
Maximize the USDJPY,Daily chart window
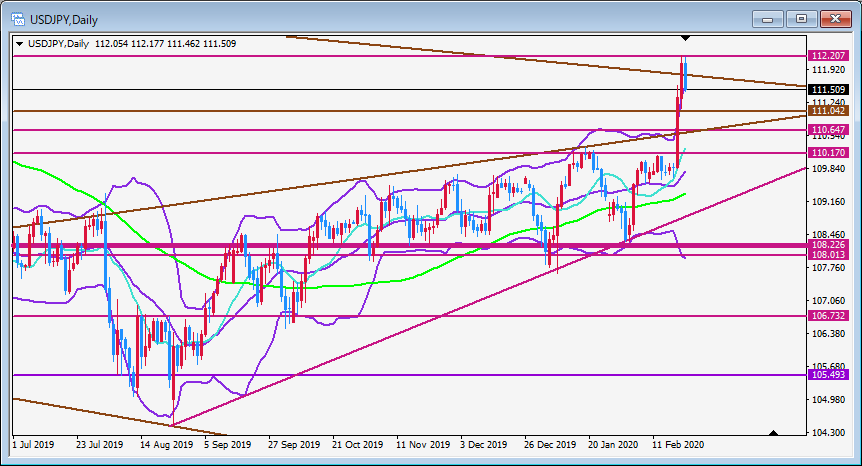(802, 19)
